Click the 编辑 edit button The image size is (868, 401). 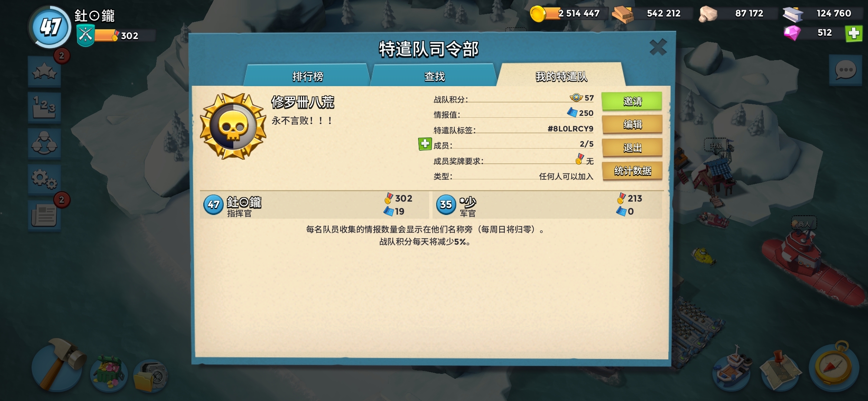pyautogui.click(x=632, y=124)
